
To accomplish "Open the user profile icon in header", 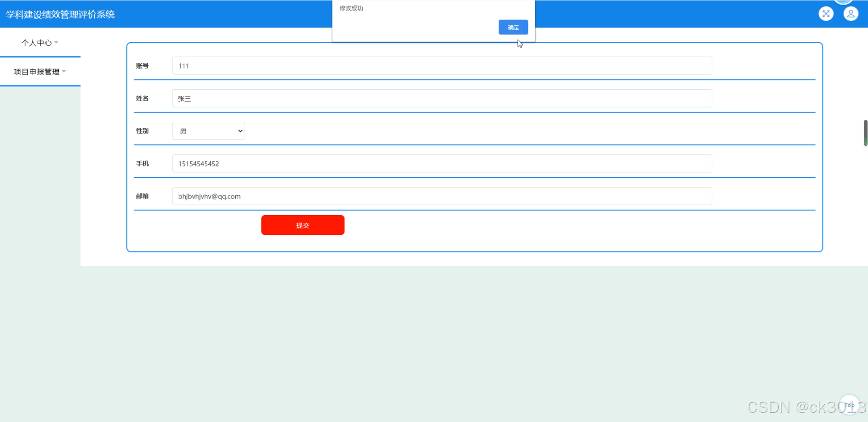I will 851,14.
